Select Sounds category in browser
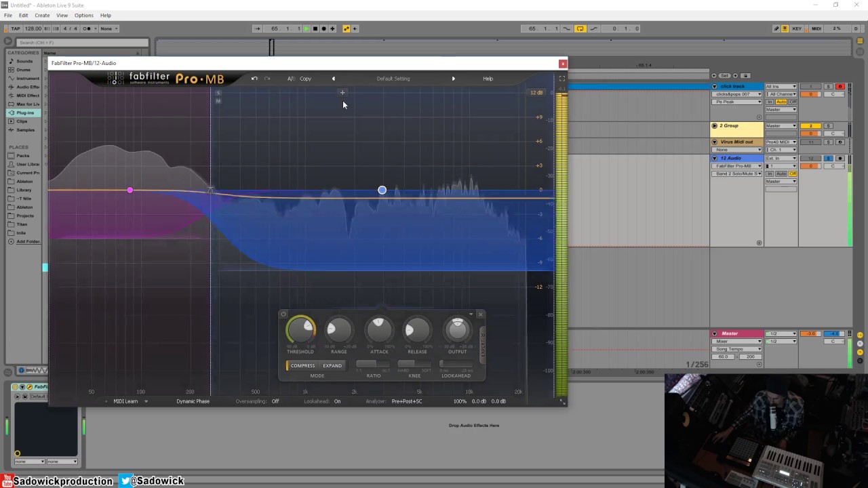Image resolution: width=868 pixels, height=488 pixels. click(x=24, y=61)
